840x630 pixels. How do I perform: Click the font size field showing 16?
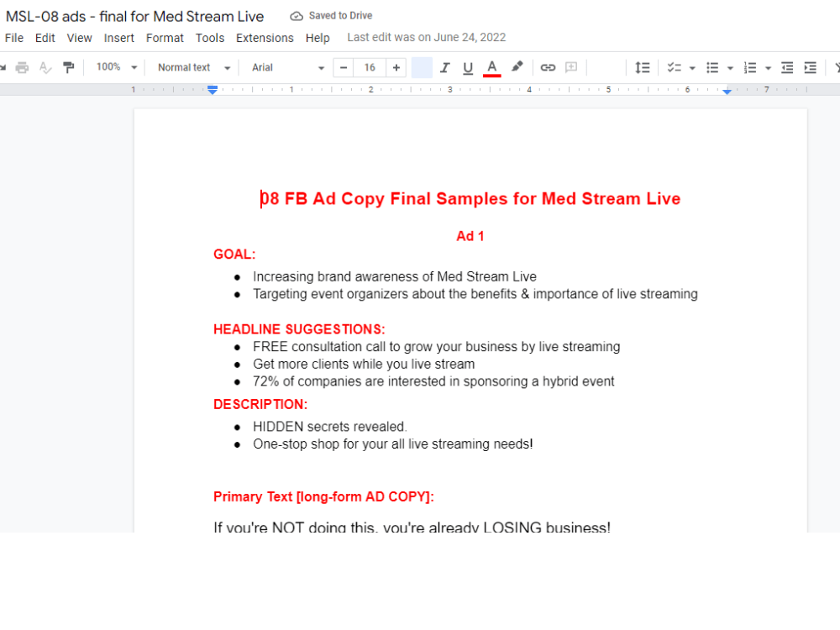370,67
